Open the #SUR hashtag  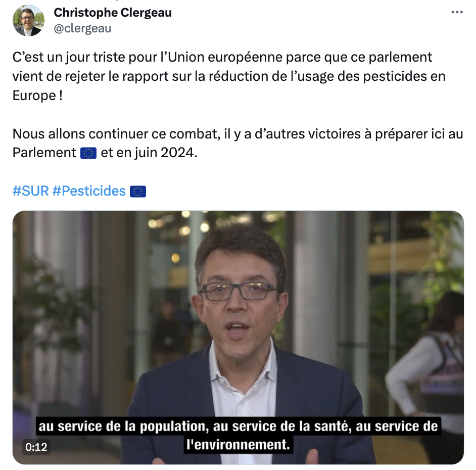click(x=30, y=191)
